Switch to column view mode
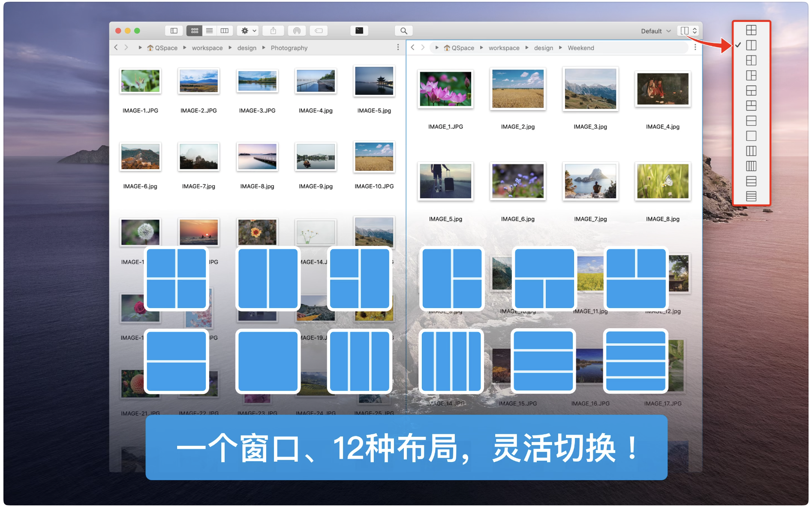This screenshot has height=508, width=812. [224, 31]
